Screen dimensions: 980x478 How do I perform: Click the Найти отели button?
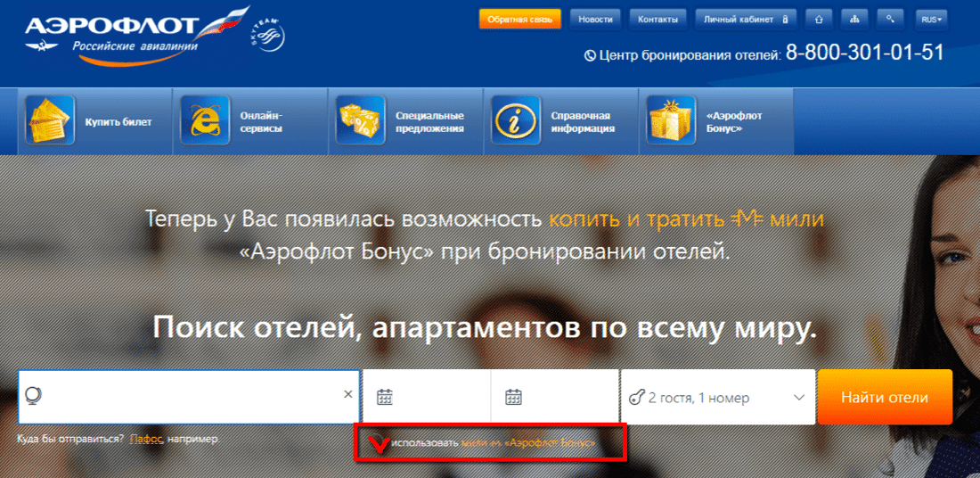click(x=885, y=397)
